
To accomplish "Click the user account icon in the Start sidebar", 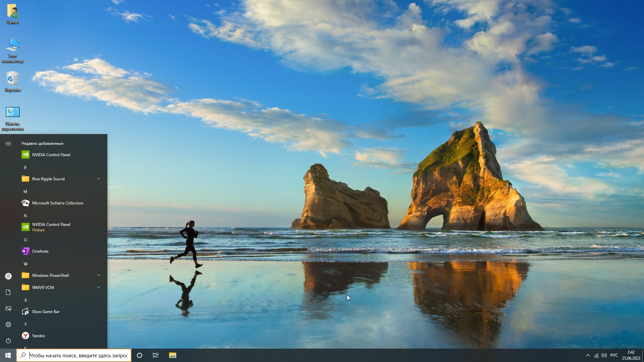I will click(8, 276).
